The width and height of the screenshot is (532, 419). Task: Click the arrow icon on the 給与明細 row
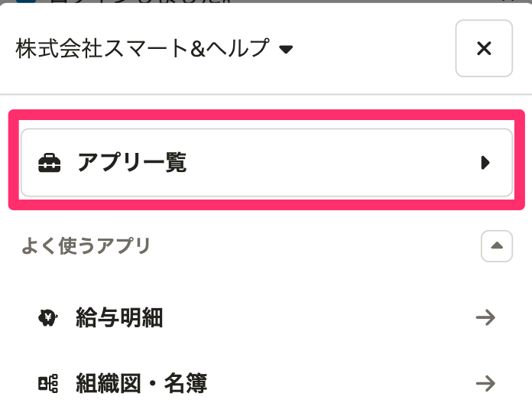[485, 317]
